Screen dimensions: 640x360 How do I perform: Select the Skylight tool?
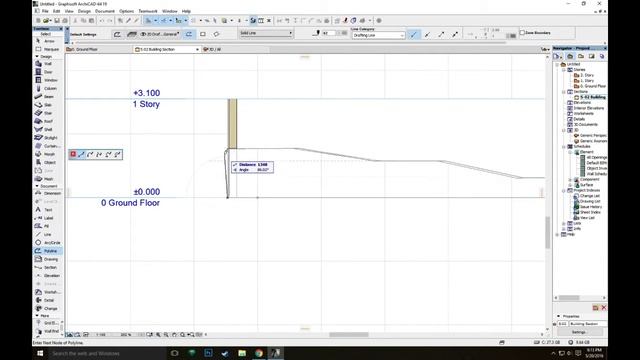point(48,138)
